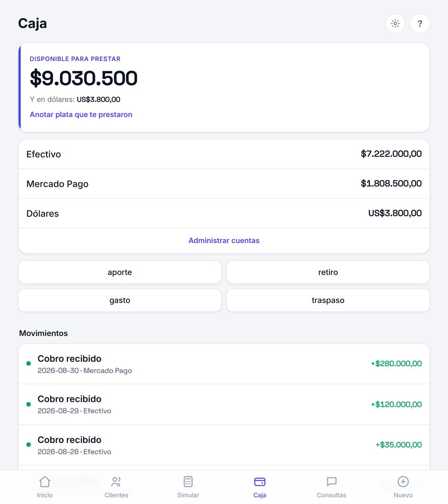Image resolution: width=448 pixels, height=504 pixels.
Task: Open the Cobro recibido movement dated 2026-08-26
Action: [x=224, y=445]
